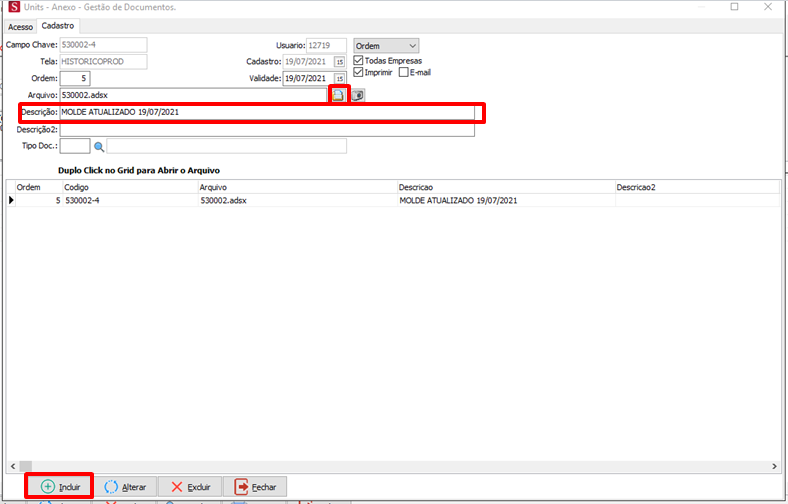Click into the Descrição2 text field

pos(266,129)
